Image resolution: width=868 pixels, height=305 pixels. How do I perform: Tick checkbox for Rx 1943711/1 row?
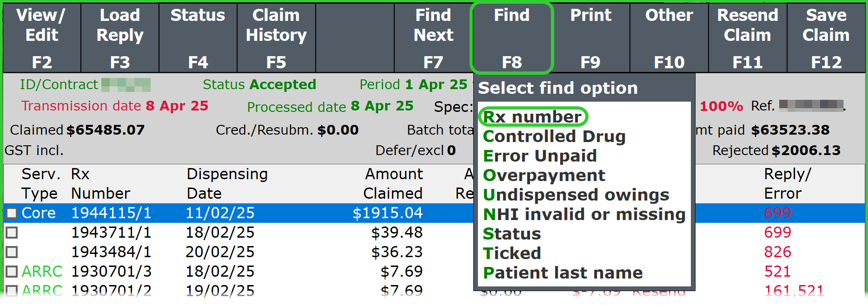12,233
